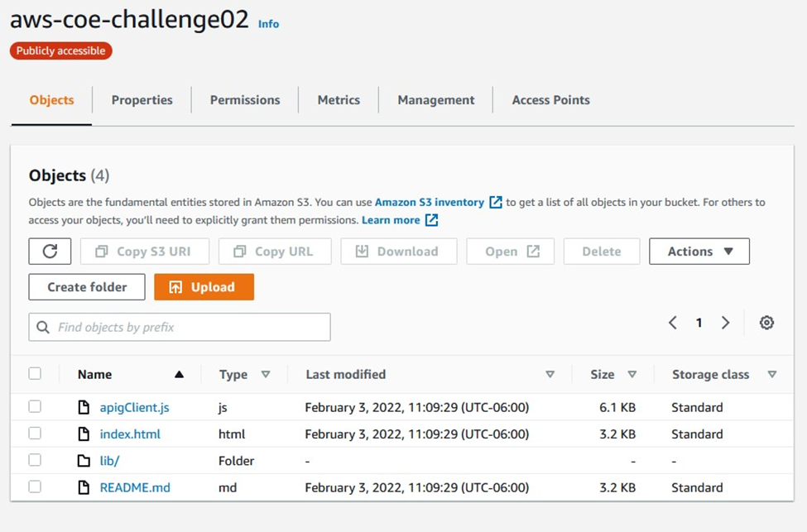Viewport: 807px width, 532px height.
Task: Click the Last modified date of README.md
Action: [x=417, y=487]
